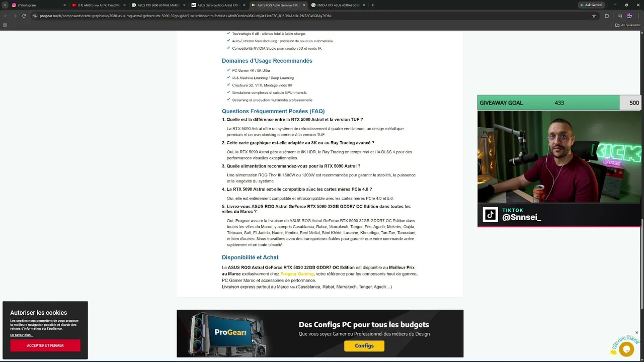This screenshot has height=362, width=644.
Task: Click the Configs button in the banner
Action: [x=364, y=346]
